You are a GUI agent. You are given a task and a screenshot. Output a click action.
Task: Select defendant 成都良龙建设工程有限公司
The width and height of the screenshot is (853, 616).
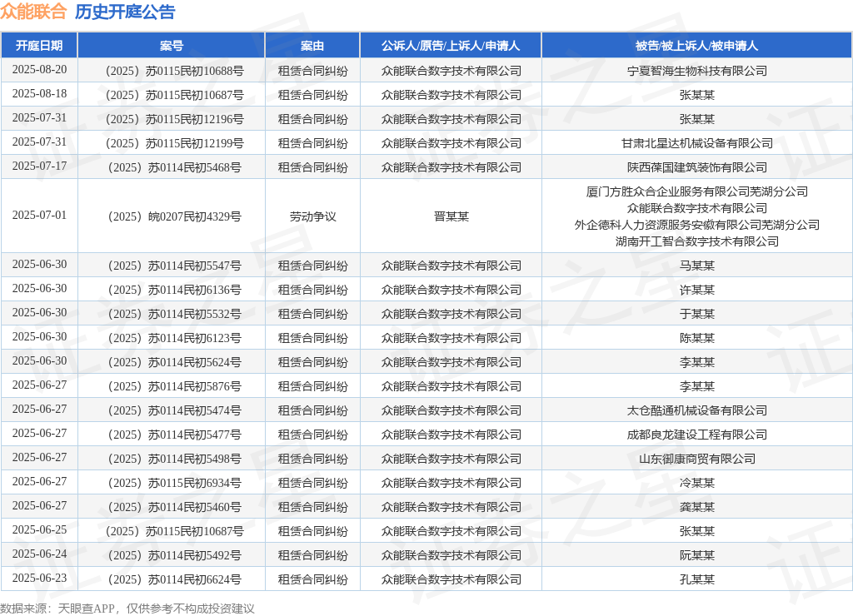697,435
